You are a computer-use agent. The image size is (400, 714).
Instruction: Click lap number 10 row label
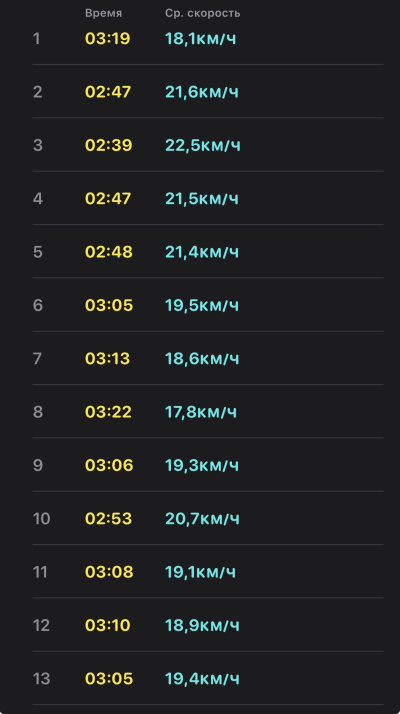pos(41,518)
